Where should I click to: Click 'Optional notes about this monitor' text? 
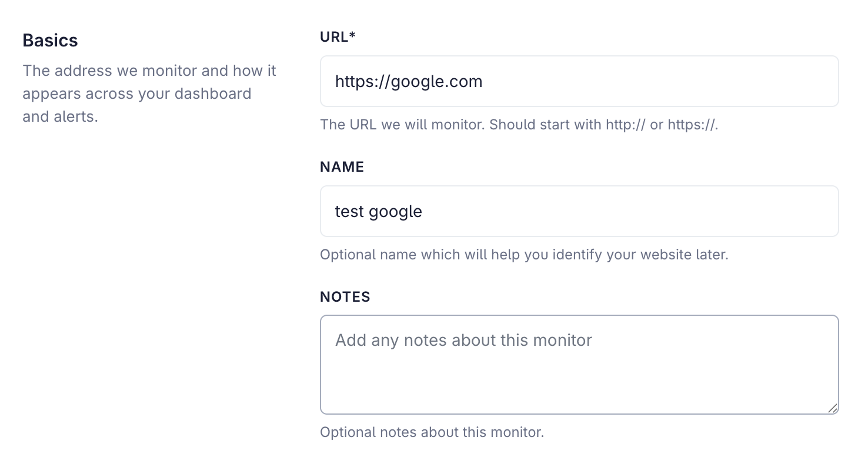[x=432, y=432]
